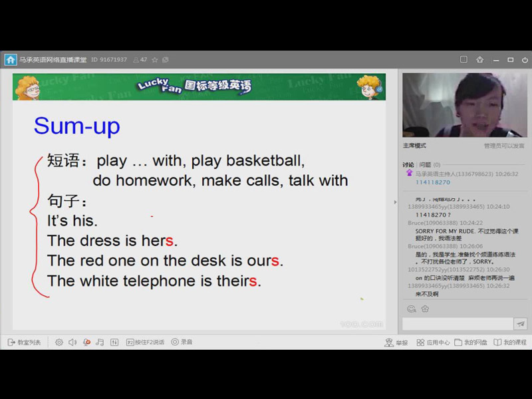Open the music note player icon

pyautogui.click(x=100, y=342)
